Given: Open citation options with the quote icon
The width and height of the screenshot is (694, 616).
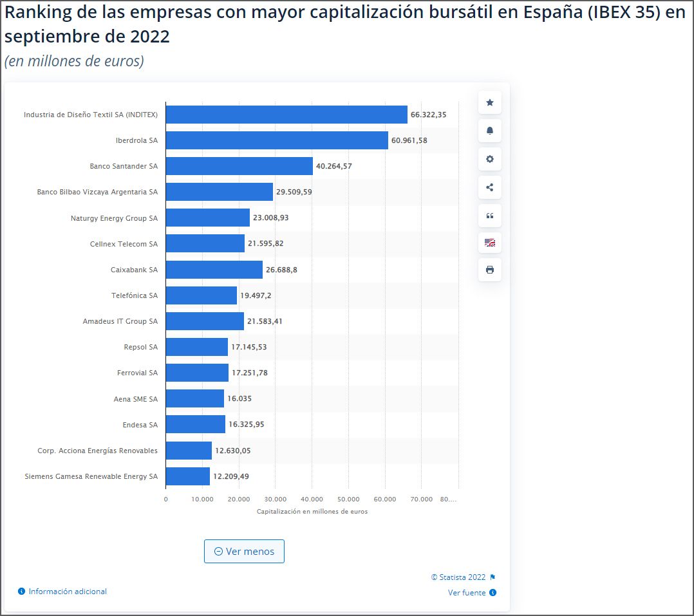Looking at the screenshot, I should pyautogui.click(x=489, y=216).
